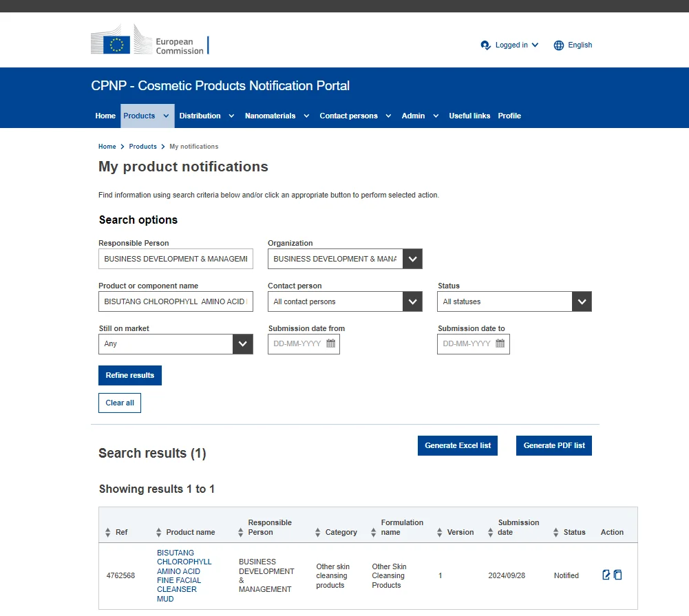Viewport: 689px width, 616px height.
Task: Sort results by Ref column
Action: click(108, 533)
